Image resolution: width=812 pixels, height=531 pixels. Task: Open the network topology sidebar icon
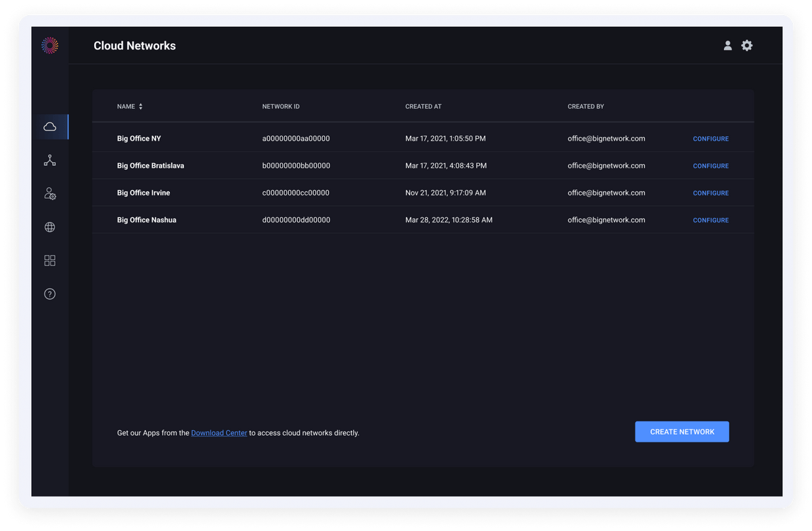click(x=49, y=160)
